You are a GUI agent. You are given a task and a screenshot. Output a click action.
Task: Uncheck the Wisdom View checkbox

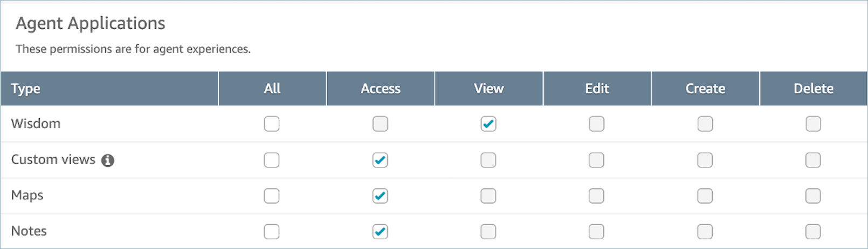coord(488,124)
